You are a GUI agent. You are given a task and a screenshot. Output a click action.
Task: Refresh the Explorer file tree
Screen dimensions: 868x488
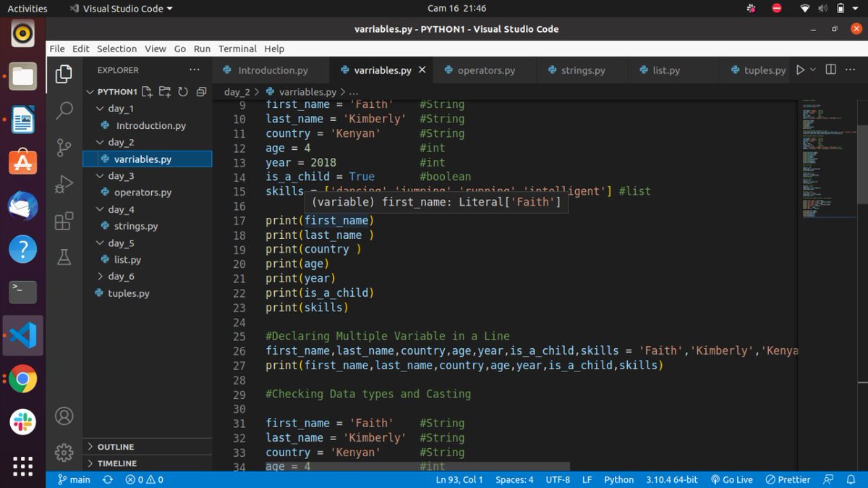183,92
